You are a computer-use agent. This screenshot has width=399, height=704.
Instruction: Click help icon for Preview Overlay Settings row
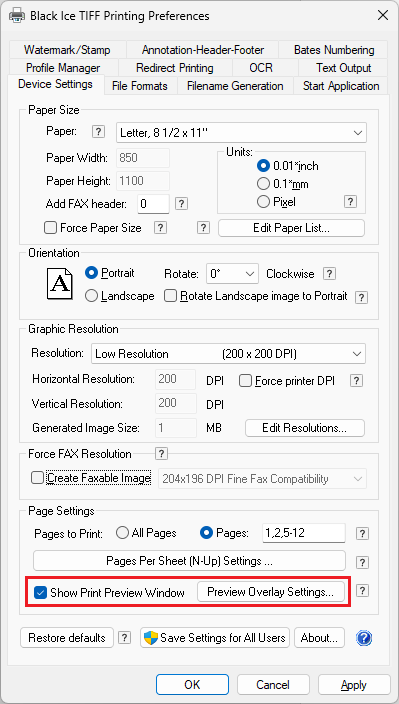(362, 591)
